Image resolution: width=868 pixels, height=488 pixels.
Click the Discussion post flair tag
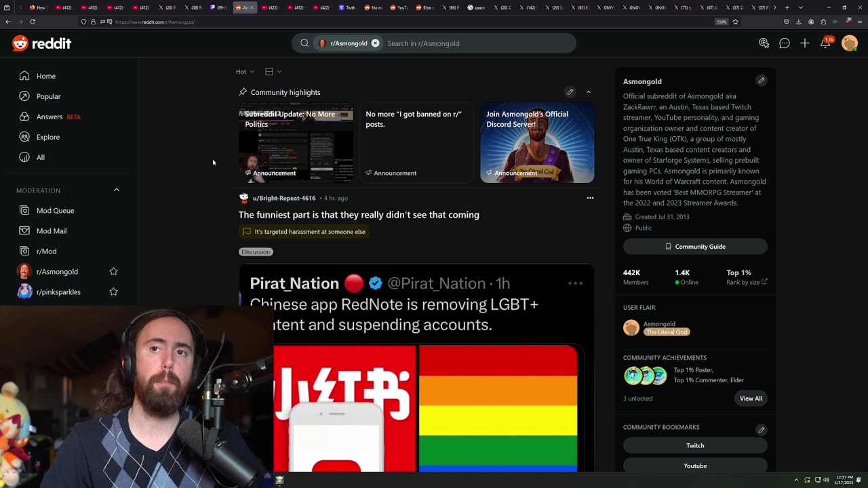point(256,252)
